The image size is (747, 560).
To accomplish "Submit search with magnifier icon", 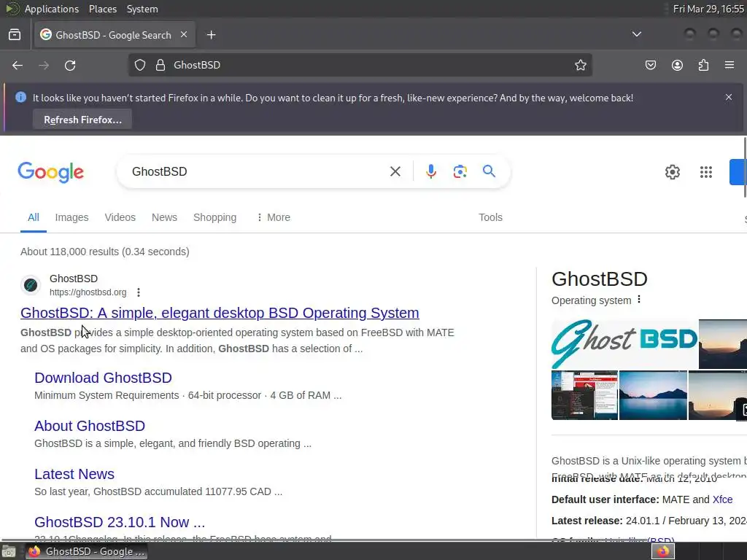I will click(x=489, y=171).
